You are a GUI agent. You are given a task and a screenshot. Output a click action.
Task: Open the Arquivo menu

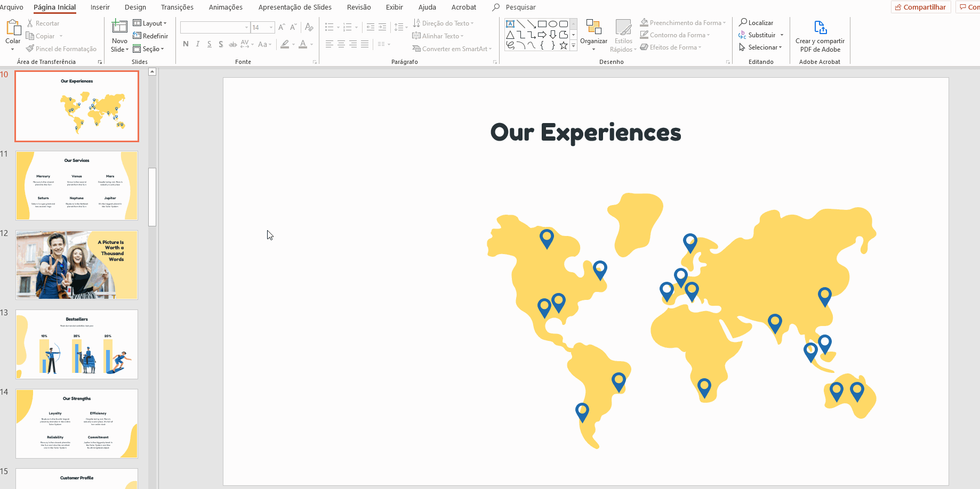point(11,7)
